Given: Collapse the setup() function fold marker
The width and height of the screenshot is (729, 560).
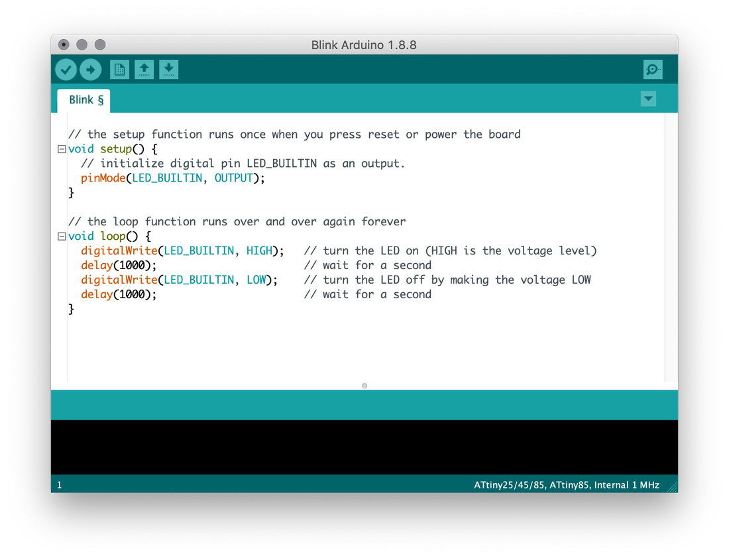Looking at the screenshot, I should point(62,149).
